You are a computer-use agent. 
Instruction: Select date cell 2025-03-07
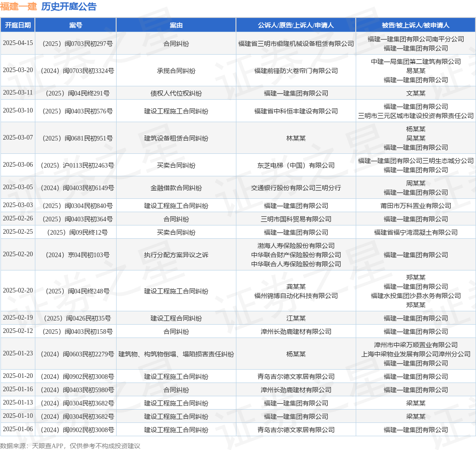pyautogui.click(x=18, y=137)
